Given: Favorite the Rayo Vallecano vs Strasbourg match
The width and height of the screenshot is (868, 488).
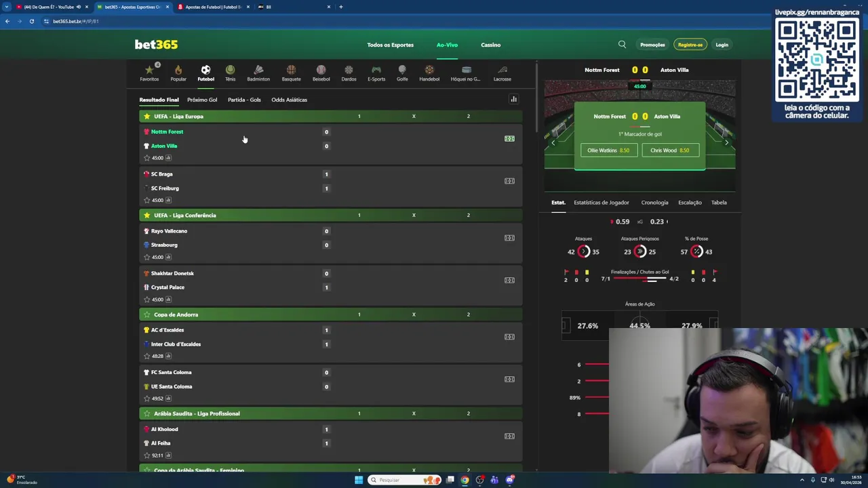Looking at the screenshot, I should pyautogui.click(x=146, y=257).
